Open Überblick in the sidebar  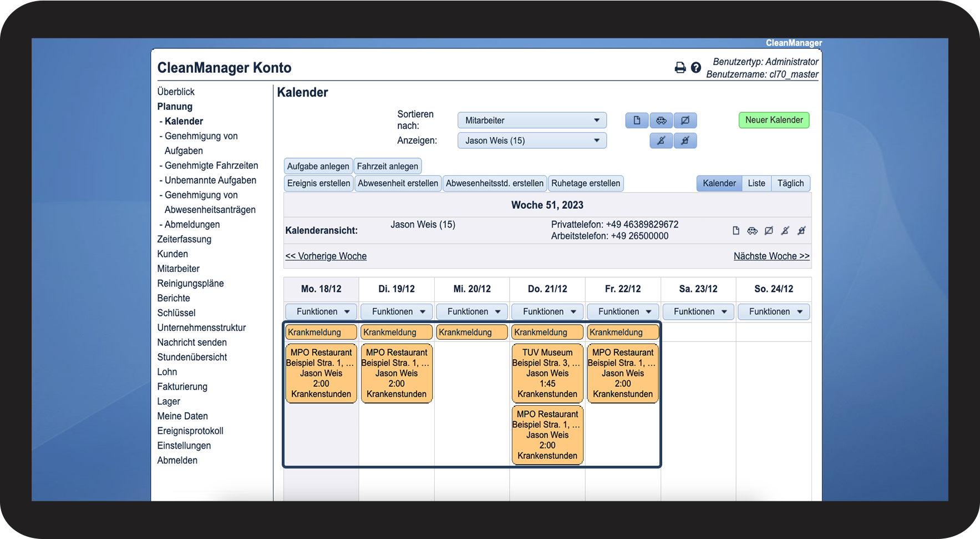[176, 92]
